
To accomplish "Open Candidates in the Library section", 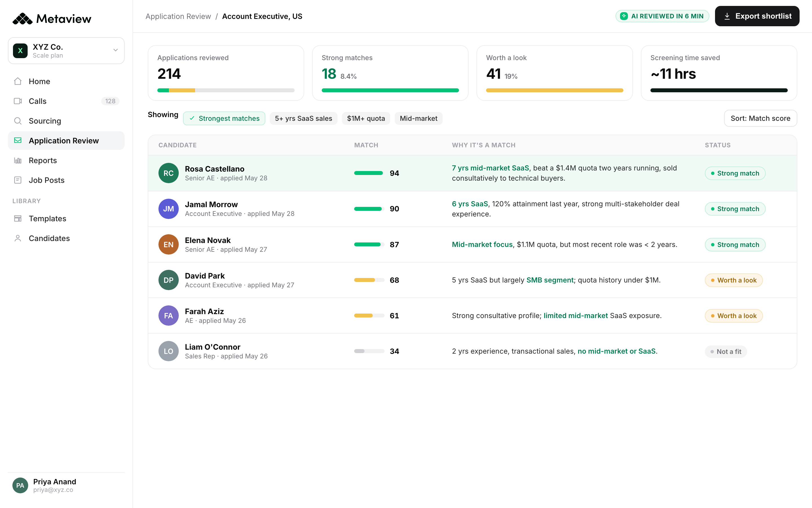I will click(x=66, y=238).
